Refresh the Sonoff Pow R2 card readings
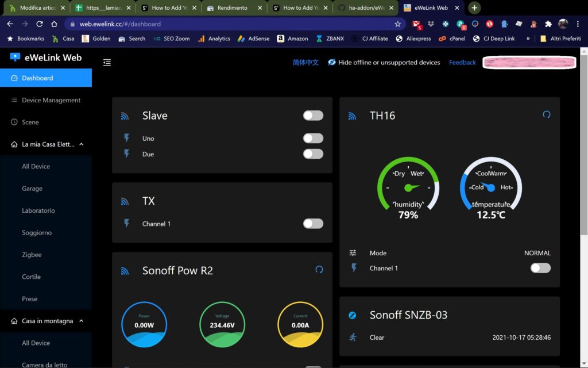This screenshot has width=588, height=368. coord(319,269)
